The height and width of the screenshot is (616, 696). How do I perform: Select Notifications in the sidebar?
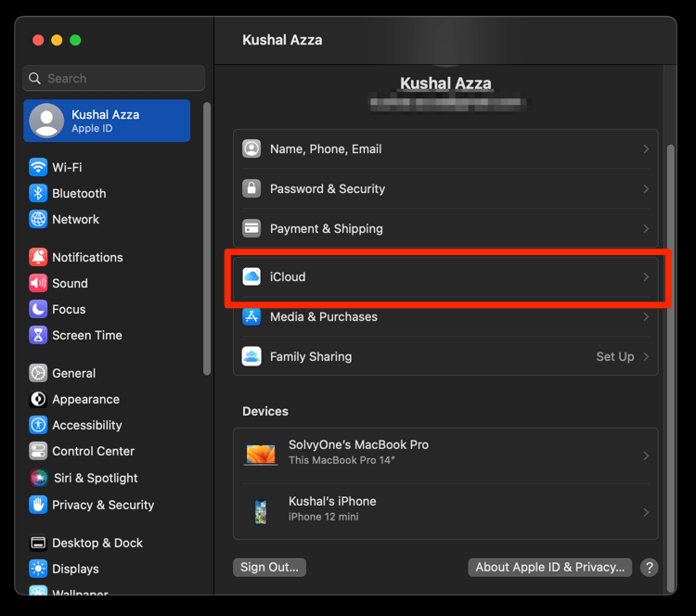(x=107, y=257)
